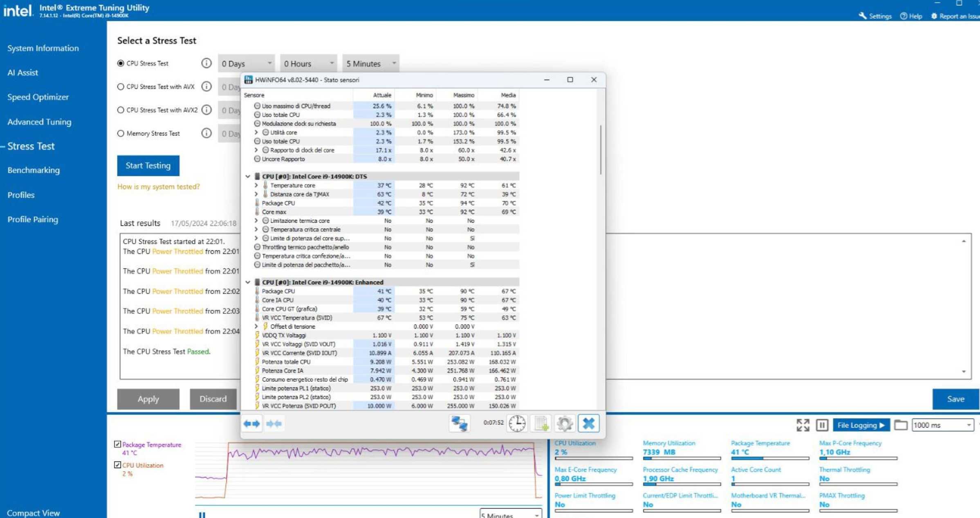Image resolution: width=980 pixels, height=518 pixels.
Task: Select CPU Stress Test radio button
Action: [121, 63]
